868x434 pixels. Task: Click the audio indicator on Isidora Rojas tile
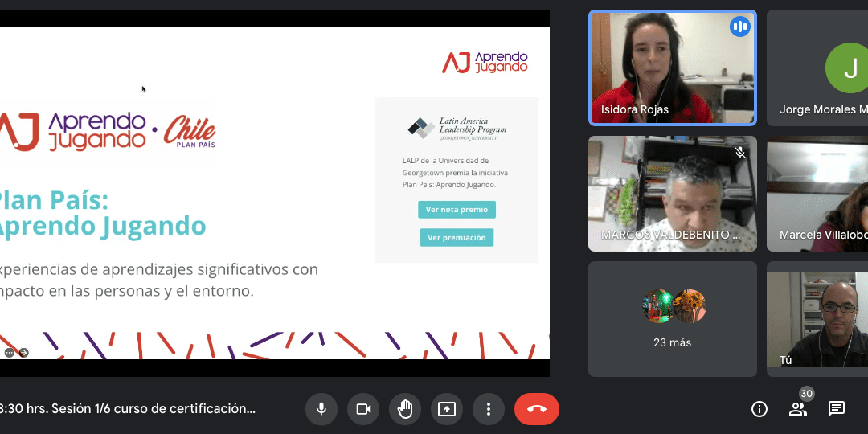pos(739,27)
